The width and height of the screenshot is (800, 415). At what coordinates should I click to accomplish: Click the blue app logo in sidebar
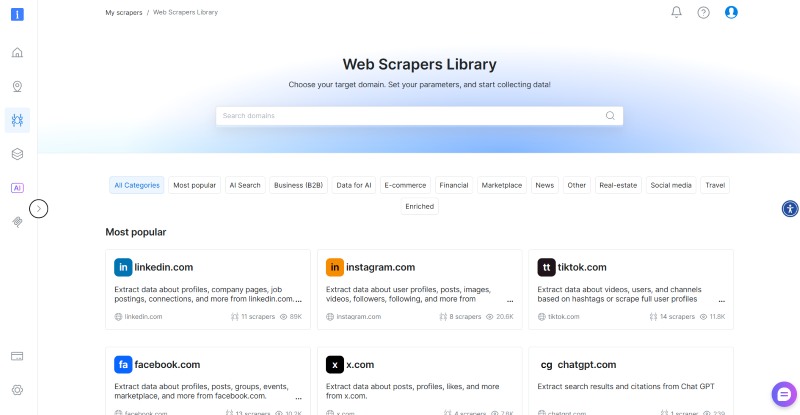(x=17, y=14)
